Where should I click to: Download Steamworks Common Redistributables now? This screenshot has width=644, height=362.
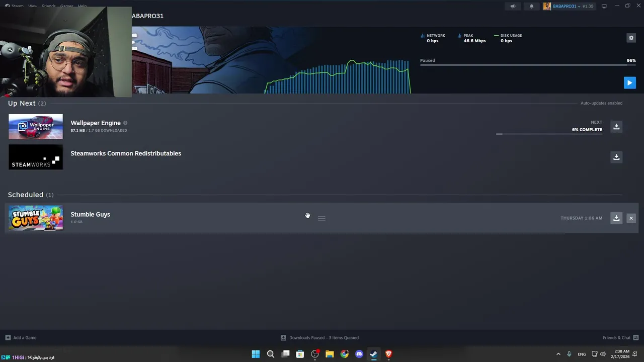pyautogui.click(x=616, y=157)
